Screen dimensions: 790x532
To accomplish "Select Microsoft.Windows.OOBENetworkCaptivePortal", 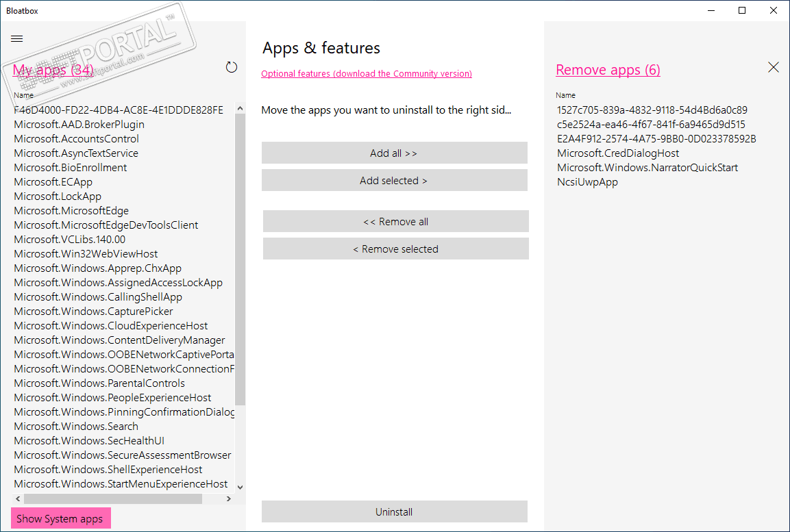I will click(x=124, y=355).
